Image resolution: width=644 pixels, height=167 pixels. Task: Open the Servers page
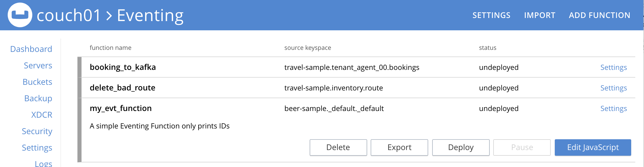tap(38, 65)
